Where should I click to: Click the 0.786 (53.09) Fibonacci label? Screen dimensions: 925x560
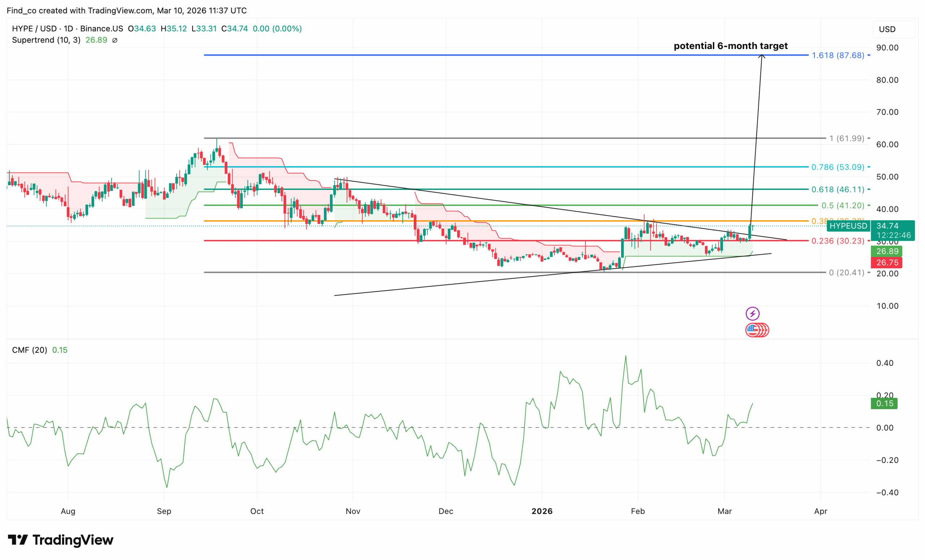tap(838, 167)
